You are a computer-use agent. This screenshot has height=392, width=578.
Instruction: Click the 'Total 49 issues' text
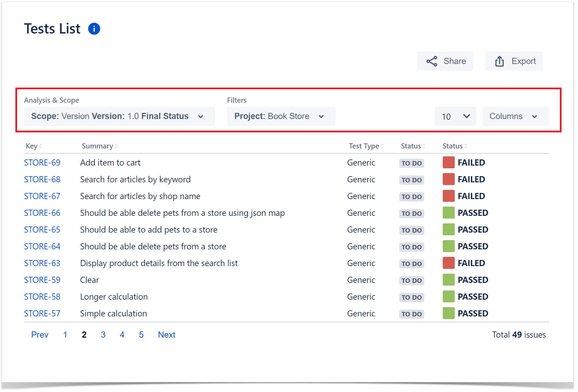(519, 335)
